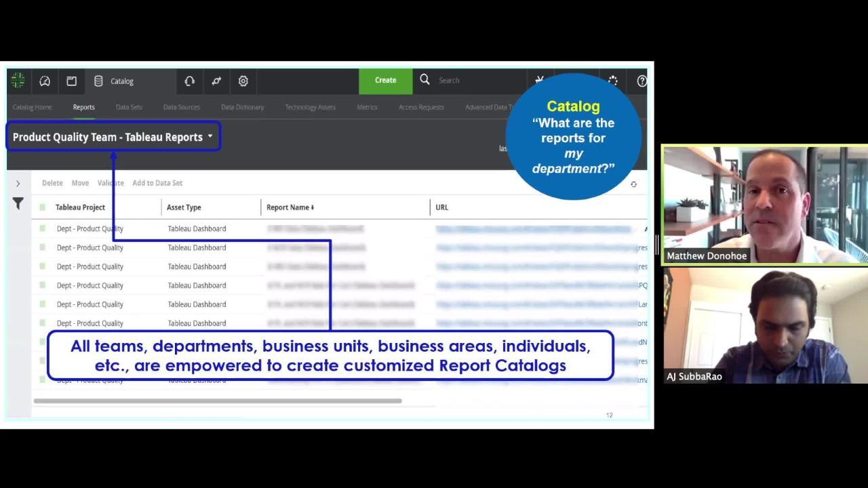Open the filter icon in the left sidebar
The image size is (868, 488).
click(18, 203)
